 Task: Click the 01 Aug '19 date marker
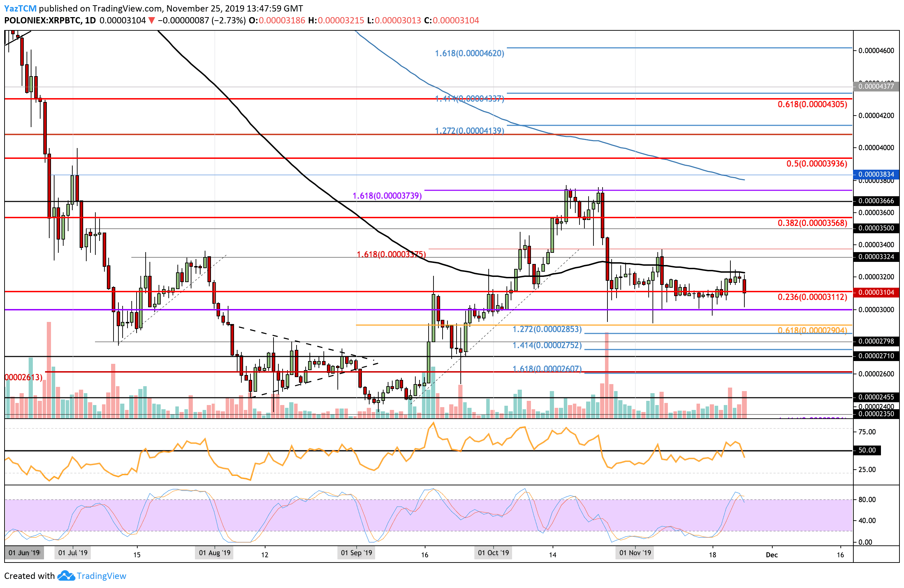click(x=214, y=553)
